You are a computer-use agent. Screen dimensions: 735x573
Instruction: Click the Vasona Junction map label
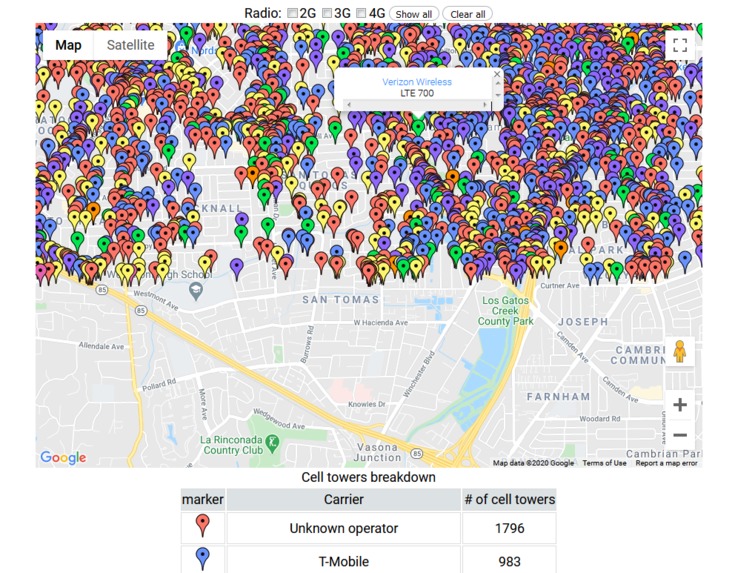(x=377, y=452)
